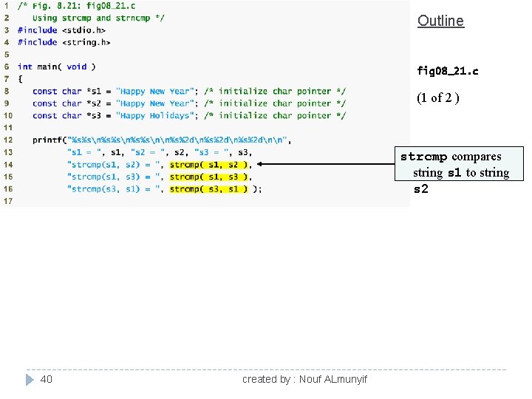Image resolution: width=532 pixels, height=399 pixels.
Task: Click highlighted strcmp( s1, s3 ) call
Action: pos(209,177)
